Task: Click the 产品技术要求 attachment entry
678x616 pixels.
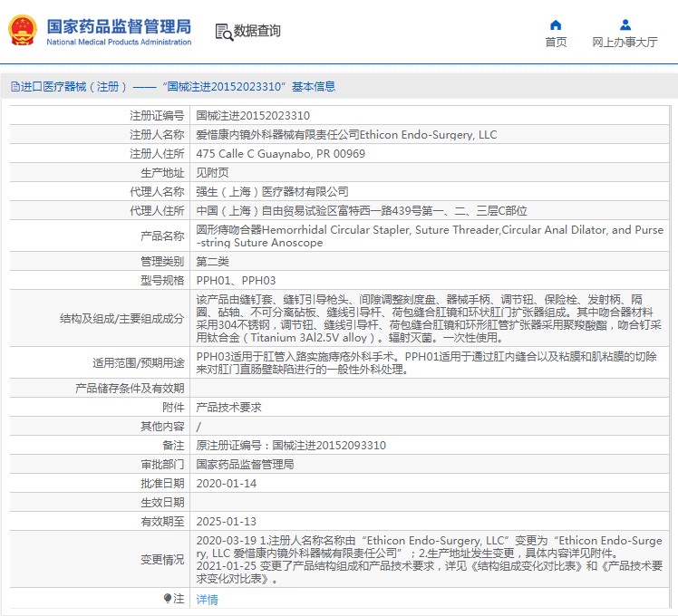Action: tap(228, 408)
